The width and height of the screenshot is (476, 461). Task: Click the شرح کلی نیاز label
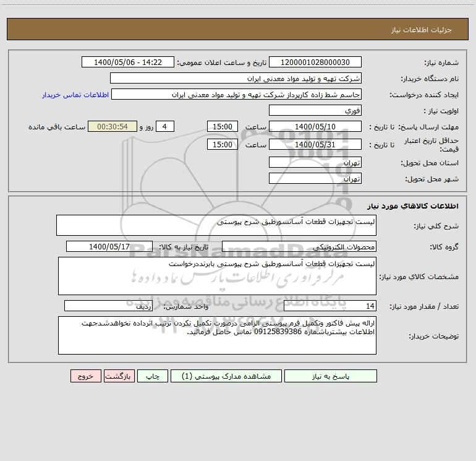pos(436,226)
